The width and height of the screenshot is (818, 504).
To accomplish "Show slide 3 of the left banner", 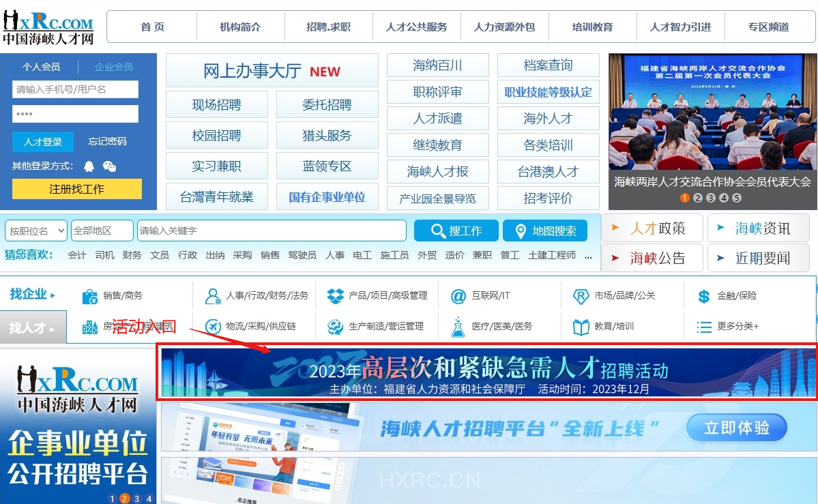I will (136, 499).
